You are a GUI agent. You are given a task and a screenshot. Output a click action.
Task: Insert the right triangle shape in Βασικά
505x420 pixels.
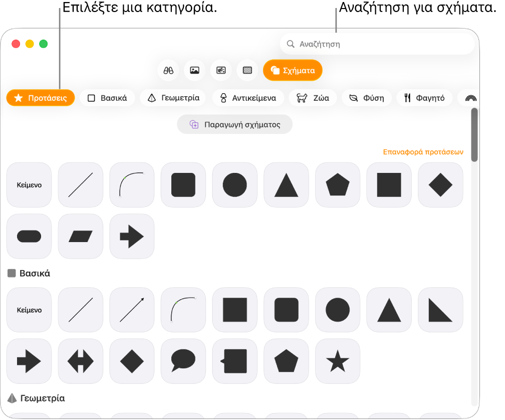440,310
